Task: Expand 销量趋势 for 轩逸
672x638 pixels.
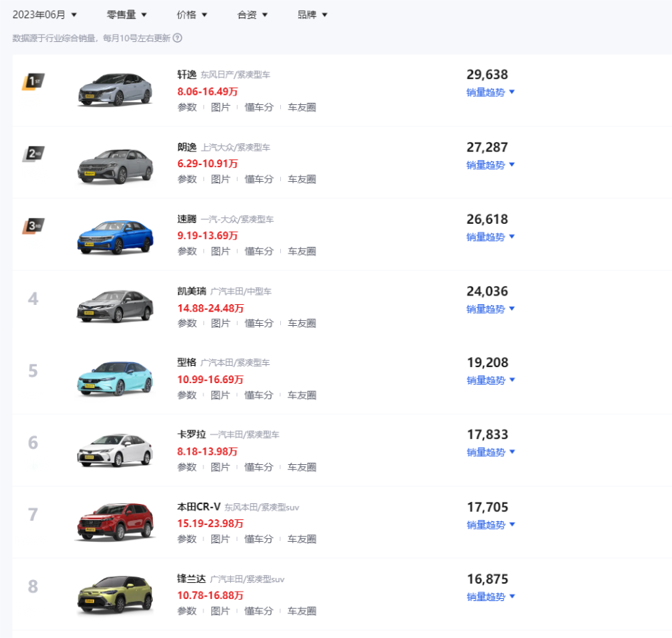Action: [490, 92]
